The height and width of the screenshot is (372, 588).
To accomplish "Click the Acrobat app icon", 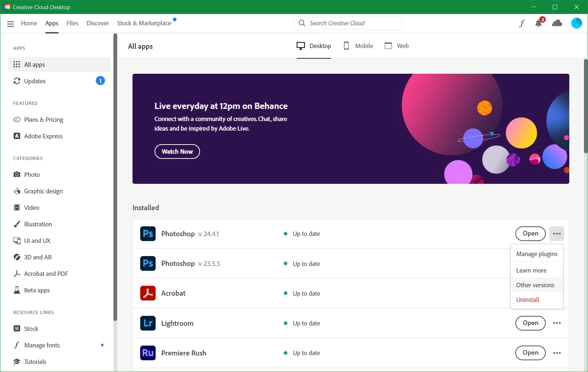I will (148, 293).
